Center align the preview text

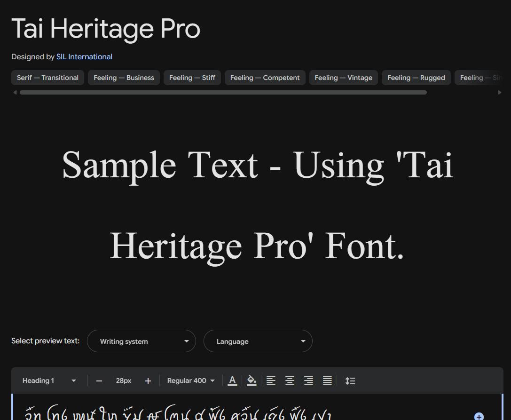click(x=290, y=380)
